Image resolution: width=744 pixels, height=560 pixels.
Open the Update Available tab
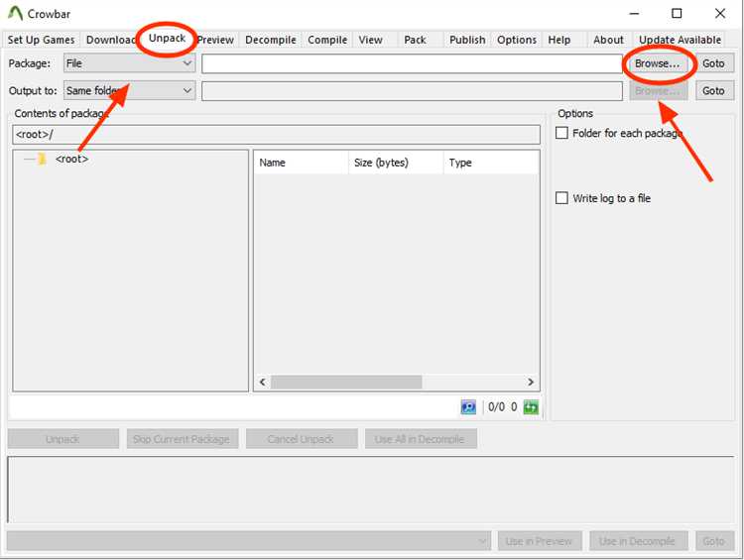[x=680, y=40]
